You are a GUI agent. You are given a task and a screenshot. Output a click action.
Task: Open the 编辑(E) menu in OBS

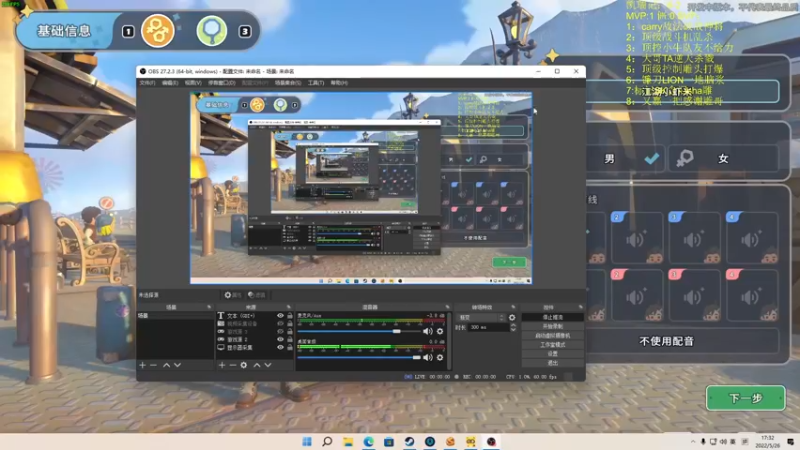click(170, 83)
